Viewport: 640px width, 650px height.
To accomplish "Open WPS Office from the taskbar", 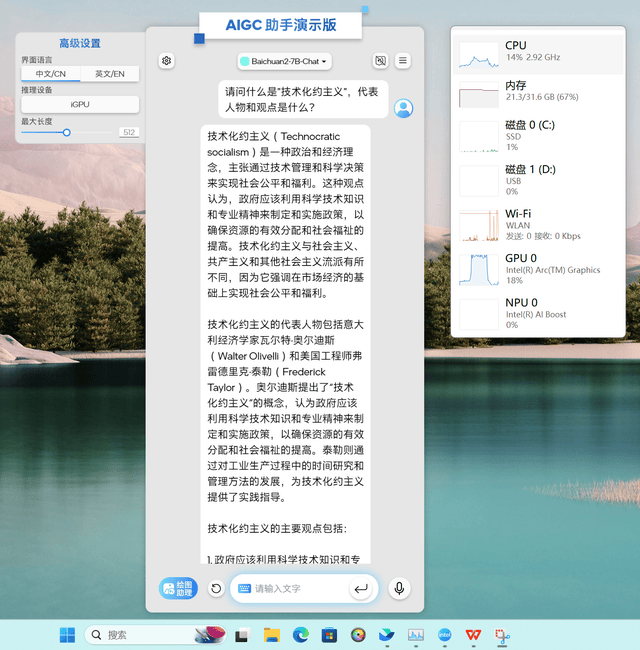I will [x=473, y=635].
